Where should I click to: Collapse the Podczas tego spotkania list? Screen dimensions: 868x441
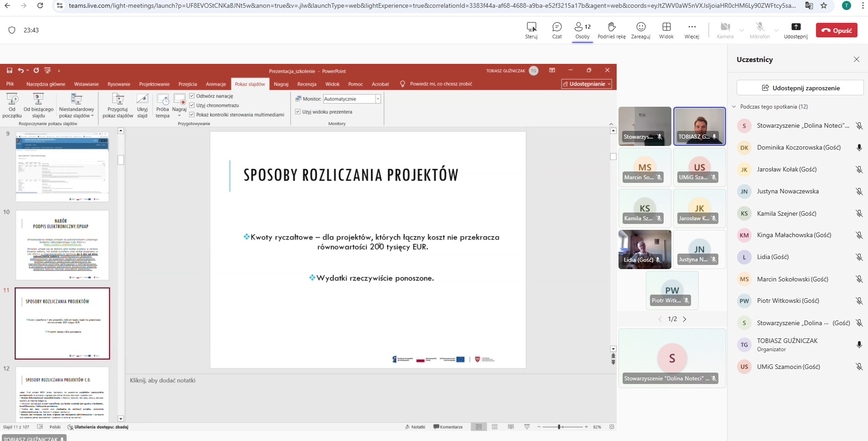tap(734, 107)
